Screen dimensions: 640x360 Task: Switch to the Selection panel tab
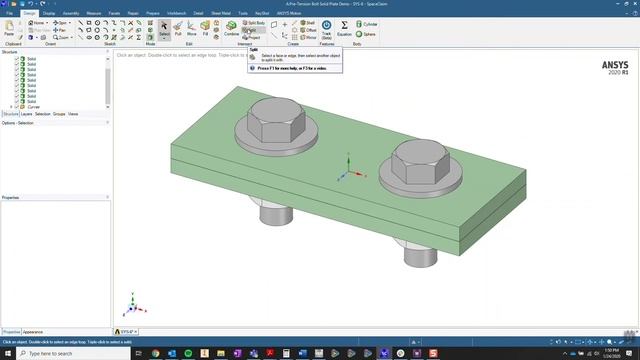pyautogui.click(x=42, y=114)
